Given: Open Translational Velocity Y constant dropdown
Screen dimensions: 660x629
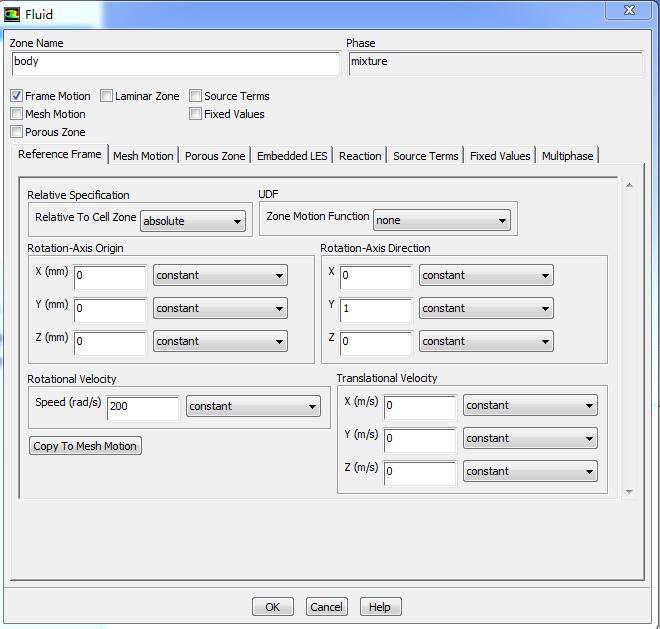Looking at the screenshot, I should tap(530, 438).
